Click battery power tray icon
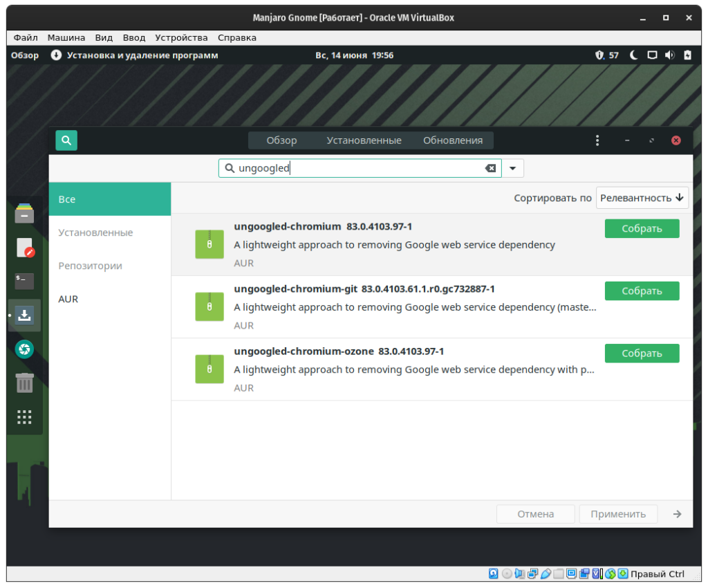708x588 pixels. click(x=687, y=55)
